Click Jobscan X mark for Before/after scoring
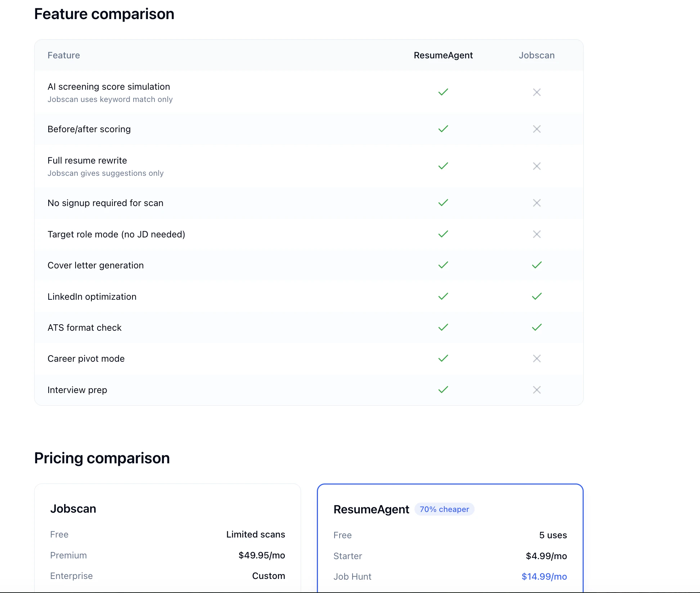Screen dimensions: 700x593 [x=537, y=129]
